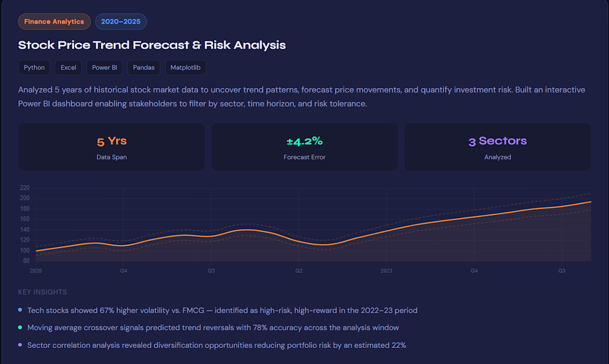
Task: Click the purple bullet beside Sector correlation insight
Action: click(x=20, y=345)
